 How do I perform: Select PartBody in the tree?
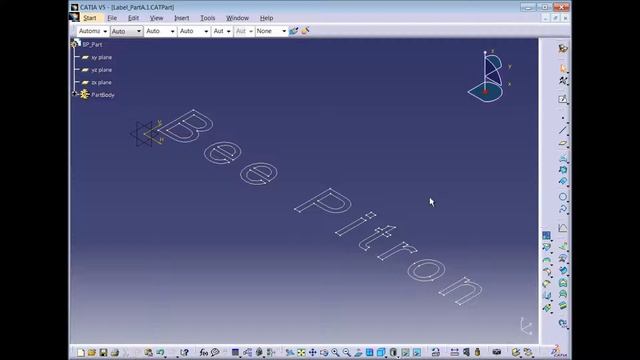(102, 95)
